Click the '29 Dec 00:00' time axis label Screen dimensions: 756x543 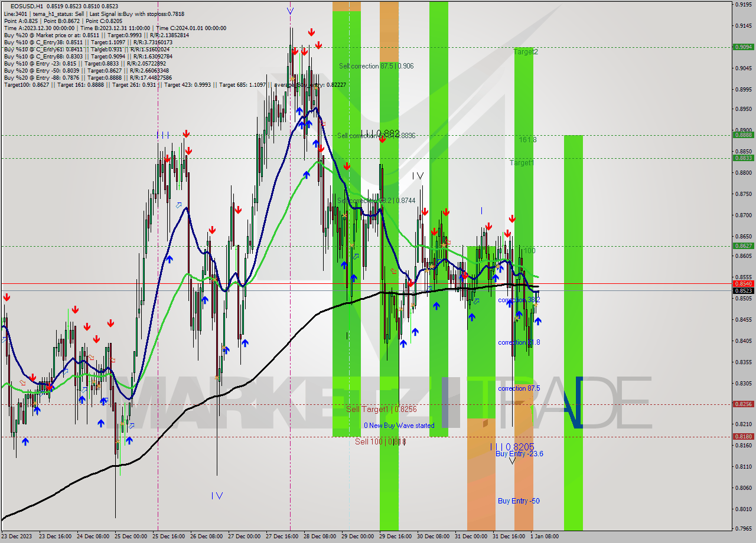[x=357, y=537]
